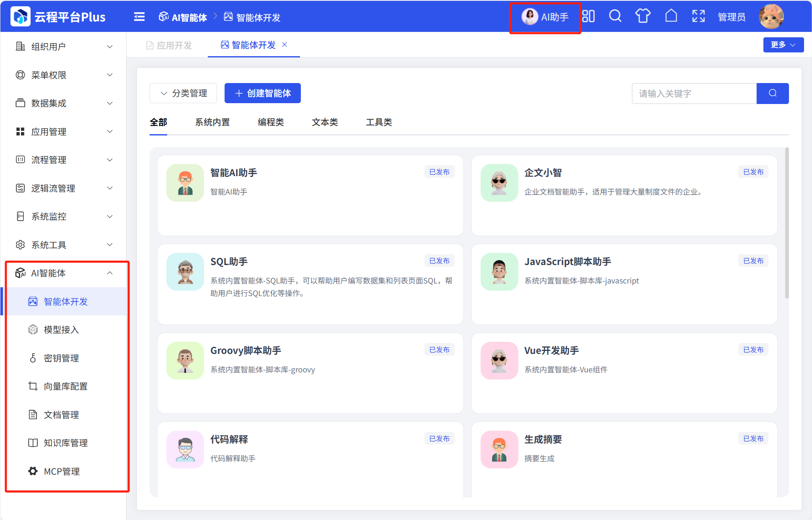The width and height of the screenshot is (812, 520).
Task: Open the Groovy脚本助手 agent title
Action: click(246, 351)
